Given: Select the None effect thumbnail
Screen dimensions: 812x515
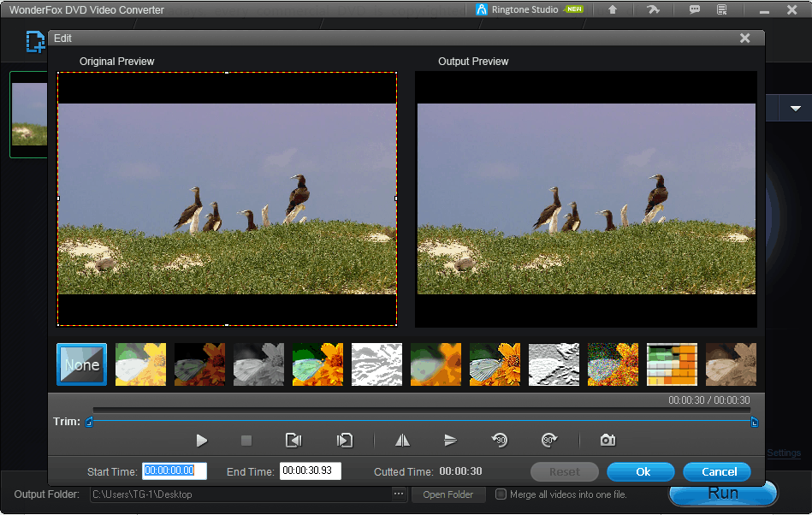Looking at the screenshot, I should point(82,364).
